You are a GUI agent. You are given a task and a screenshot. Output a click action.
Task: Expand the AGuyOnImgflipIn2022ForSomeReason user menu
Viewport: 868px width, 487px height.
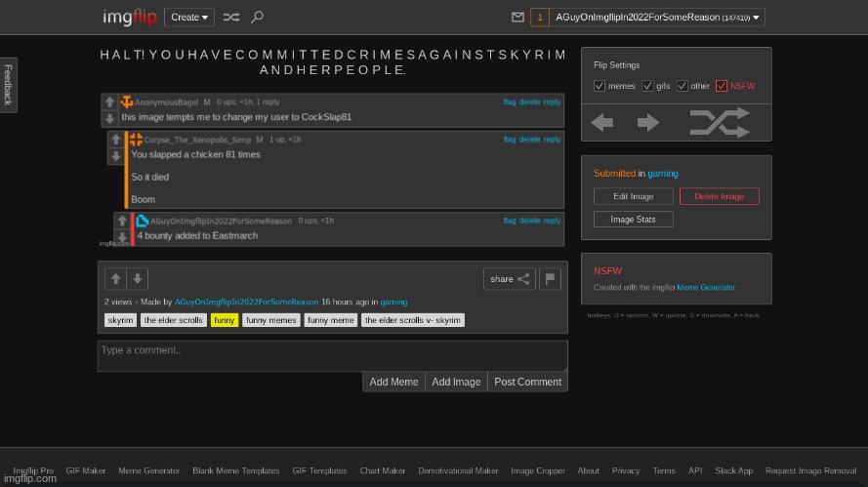pos(657,18)
